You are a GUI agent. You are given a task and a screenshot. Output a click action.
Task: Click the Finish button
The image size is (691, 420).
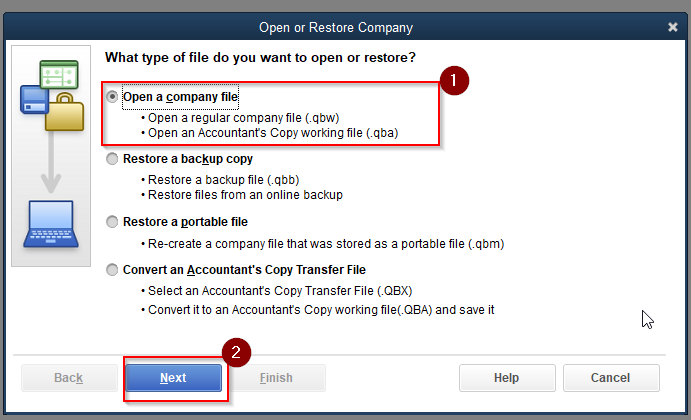276,378
